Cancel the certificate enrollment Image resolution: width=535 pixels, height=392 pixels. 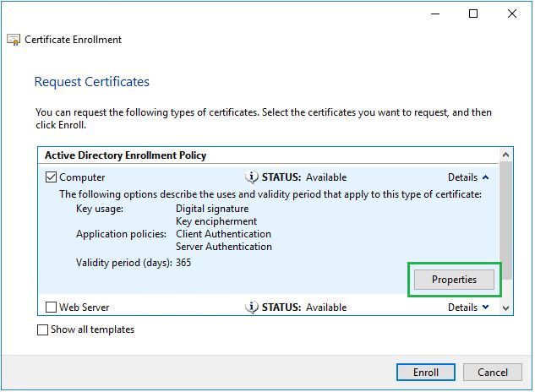[493, 373]
